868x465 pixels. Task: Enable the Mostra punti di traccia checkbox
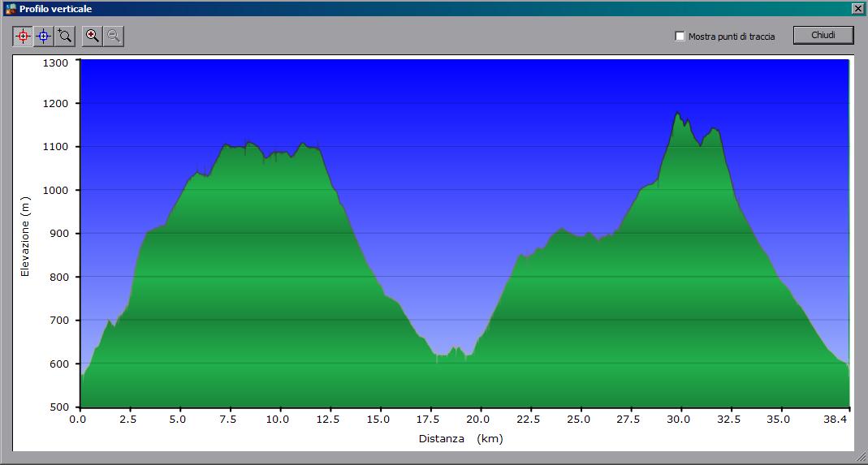click(x=680, y=37)
